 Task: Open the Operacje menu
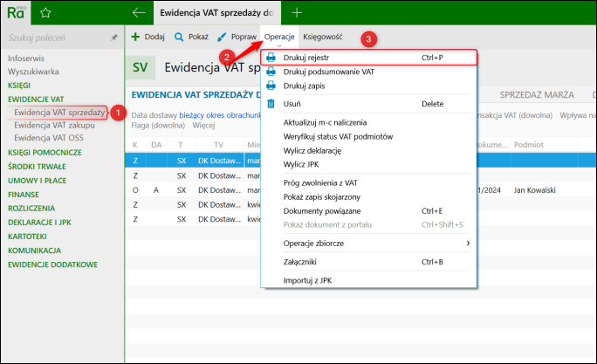279,37
